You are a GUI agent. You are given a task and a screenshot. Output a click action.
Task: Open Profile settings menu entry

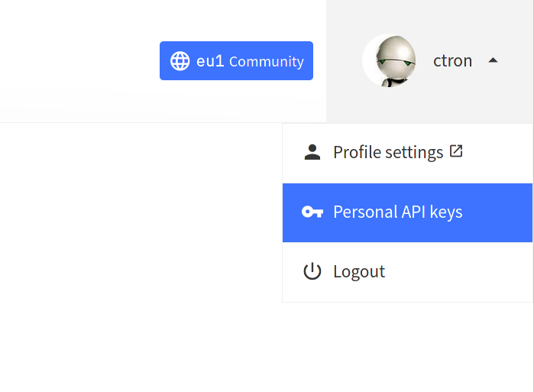click(407, 154)
